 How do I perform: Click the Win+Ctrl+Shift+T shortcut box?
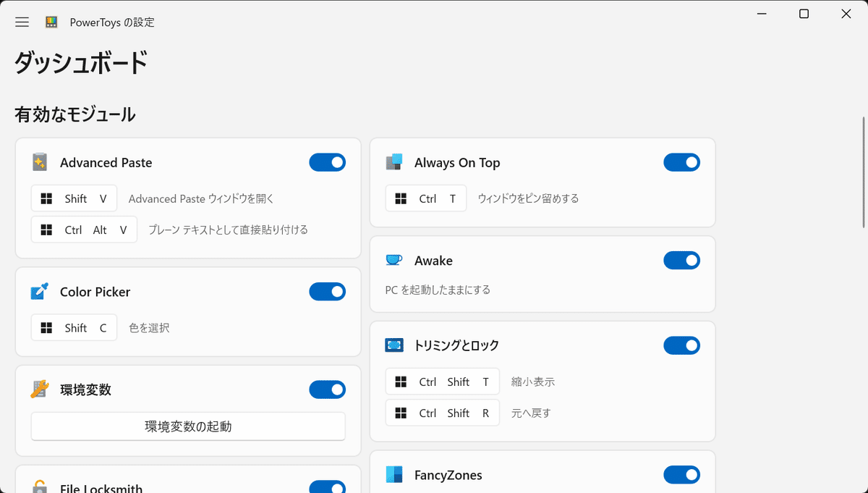pos(442,382)
